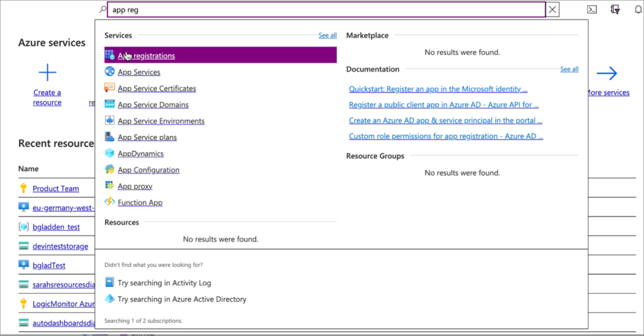644x336 pixels.
Task: Select App Service Certificates result
Action: point(157,88)
